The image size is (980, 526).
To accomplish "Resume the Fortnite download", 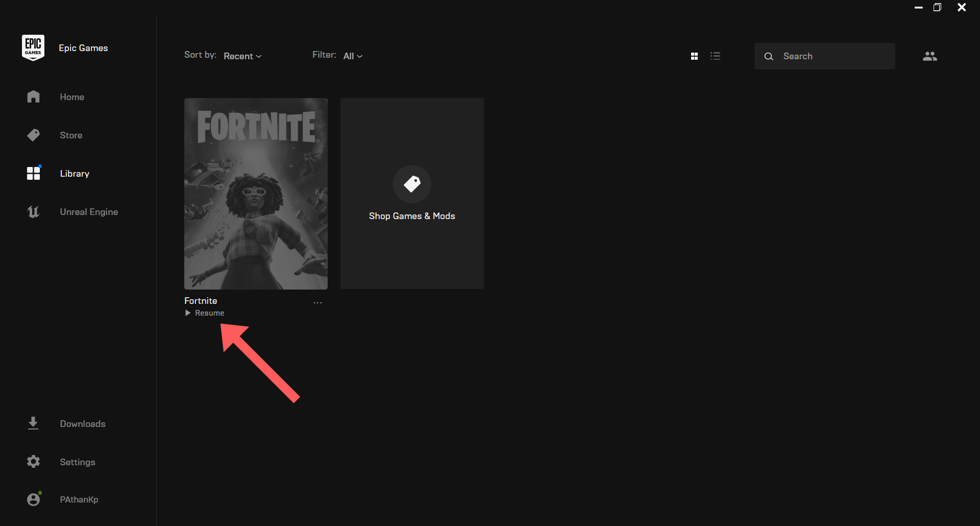I will (x=204, y=313).
